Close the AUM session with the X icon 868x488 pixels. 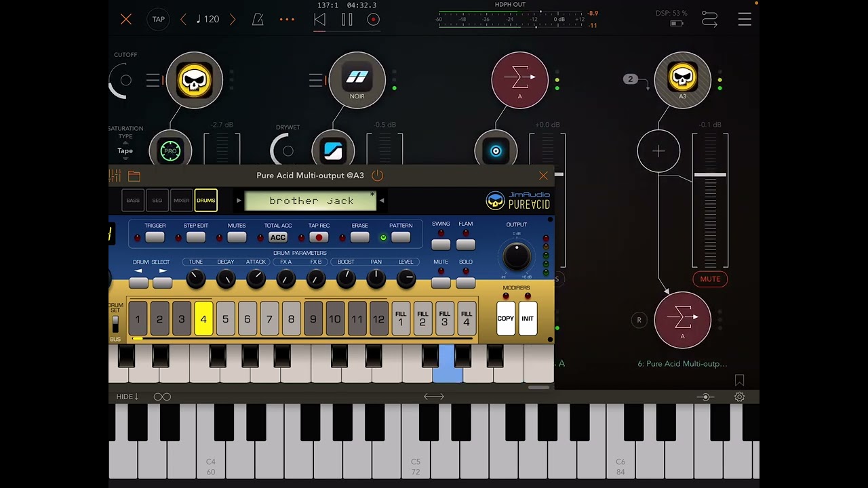pos(126,20)
